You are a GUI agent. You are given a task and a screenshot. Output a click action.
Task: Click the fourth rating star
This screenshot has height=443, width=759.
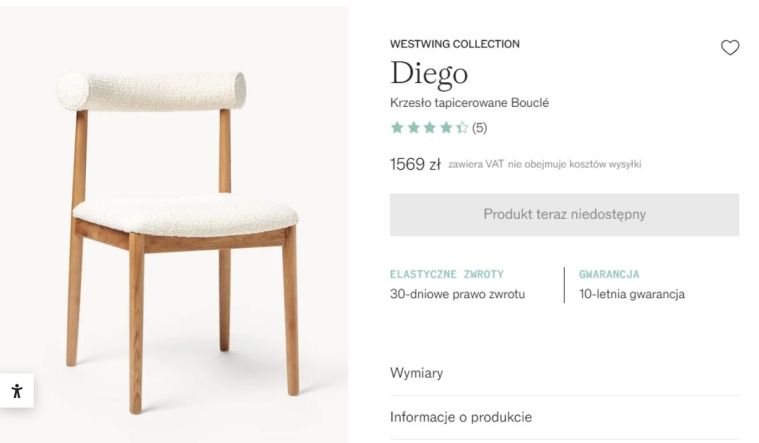click(446, 127)
